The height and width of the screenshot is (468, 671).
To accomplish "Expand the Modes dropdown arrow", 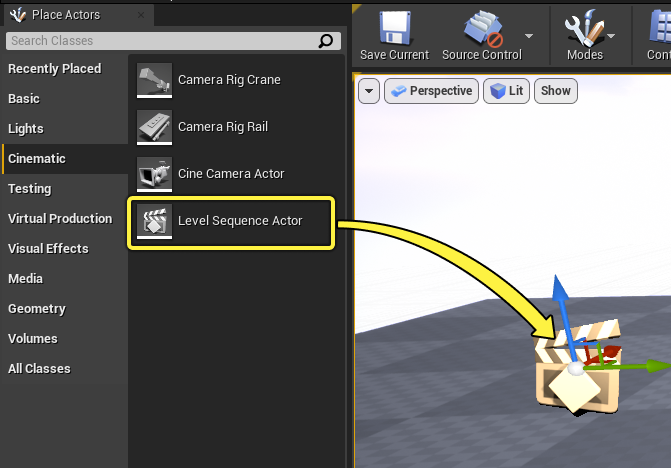I will click(x=611, y=36).
